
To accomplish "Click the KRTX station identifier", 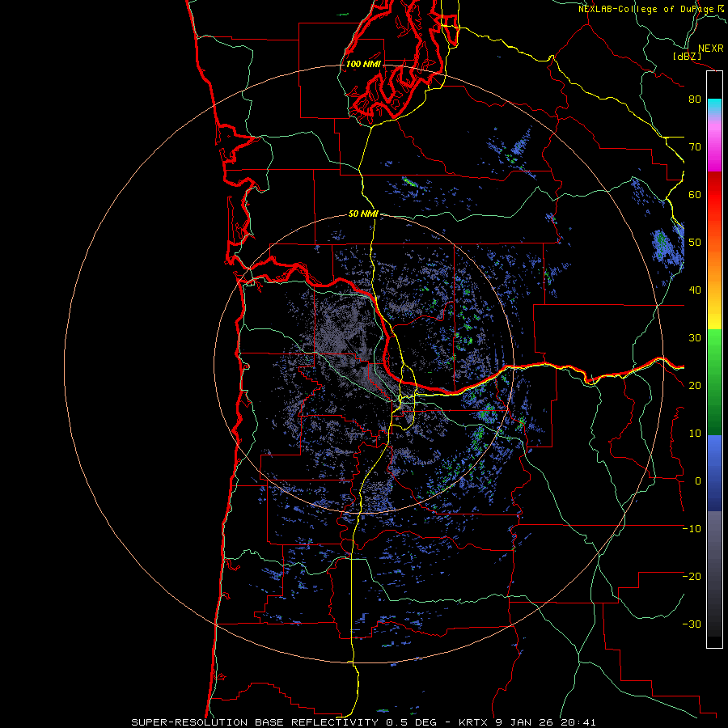I will tap(472, 722).
